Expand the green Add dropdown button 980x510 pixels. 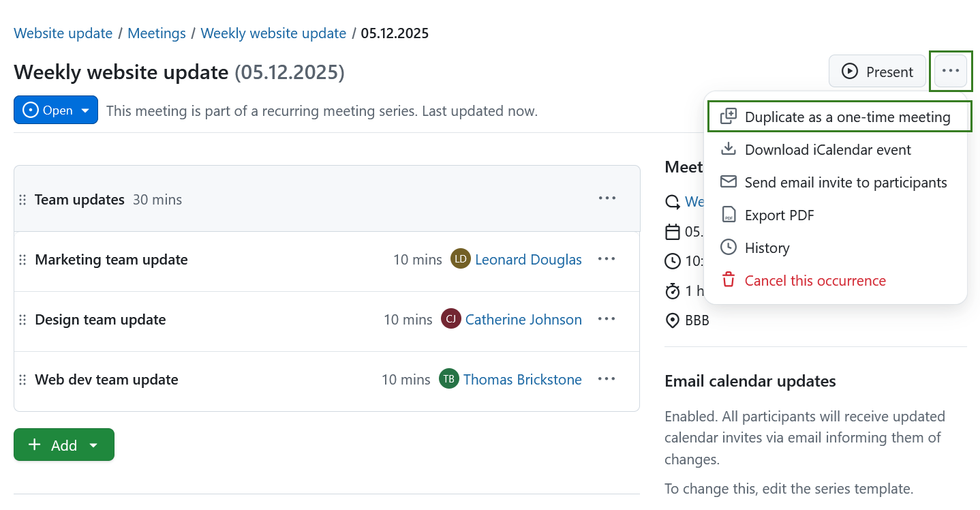point(64,445)
